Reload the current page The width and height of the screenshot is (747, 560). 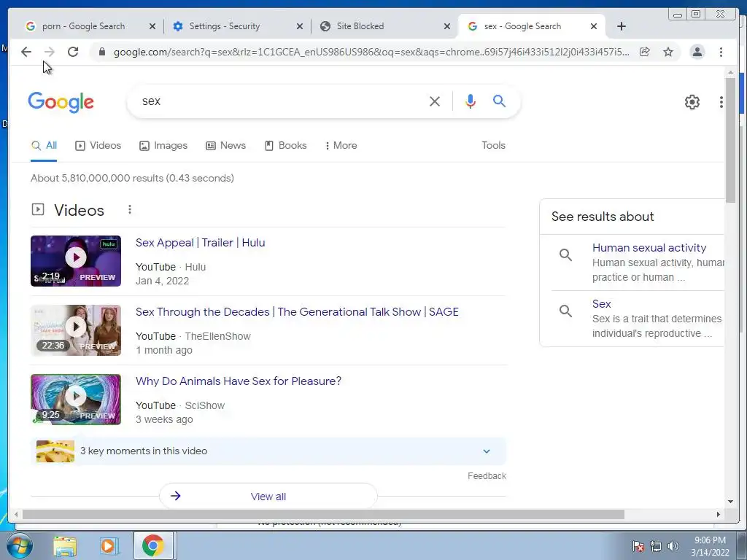coord(73,52)
